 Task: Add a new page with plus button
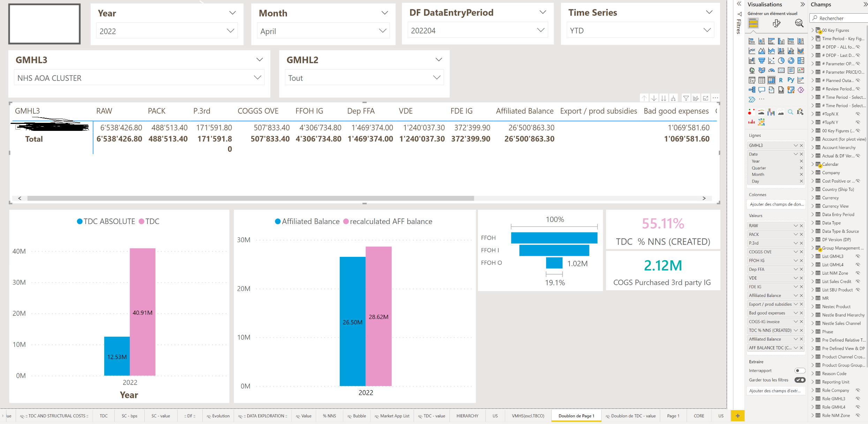pyautogui.click(x=738, y=416)
